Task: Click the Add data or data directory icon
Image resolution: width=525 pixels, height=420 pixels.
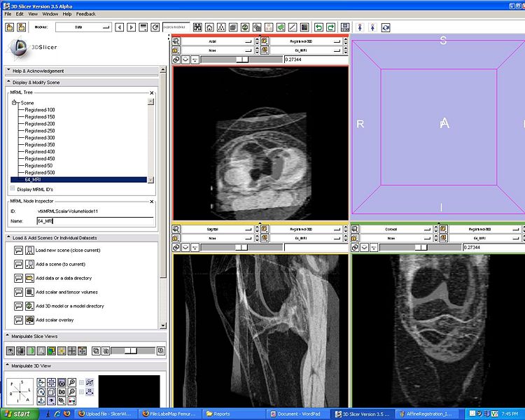Action: pos(29,278)
